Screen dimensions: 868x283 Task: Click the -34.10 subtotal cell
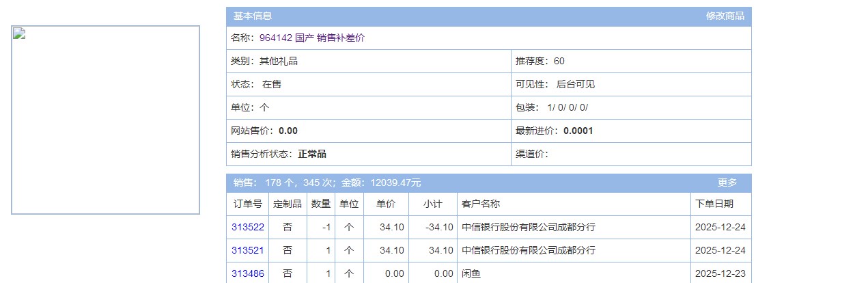pos(438,228)
